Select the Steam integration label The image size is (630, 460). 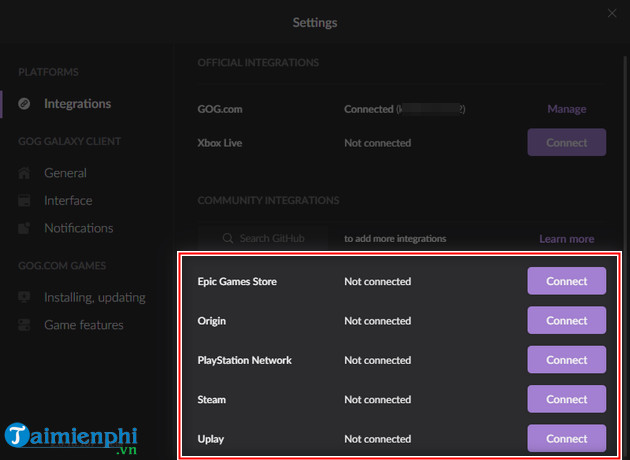click(x=211, y=399)
